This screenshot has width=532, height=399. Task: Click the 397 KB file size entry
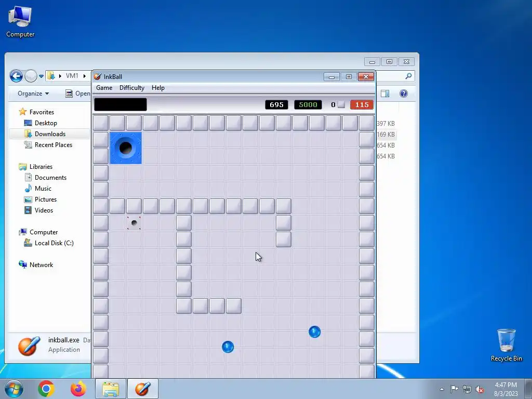[x=386, y=124]
